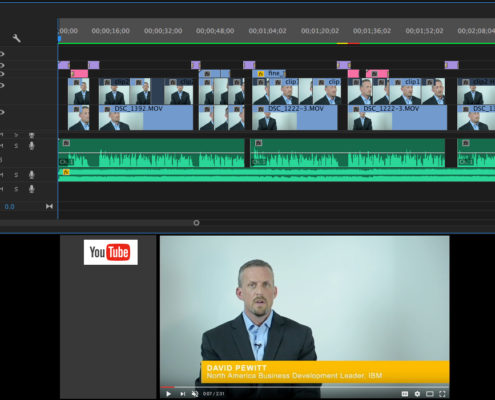The height and width of the screenshot is (400, 495).
Task: Click the fx badge on music audio track
Action: [66, 172]
